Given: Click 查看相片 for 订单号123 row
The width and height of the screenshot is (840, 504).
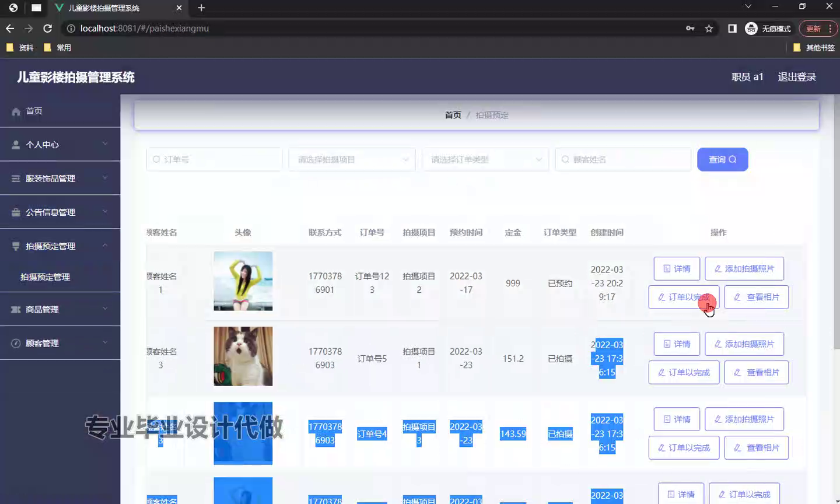Looking at the screenshot, I should 757,297.
